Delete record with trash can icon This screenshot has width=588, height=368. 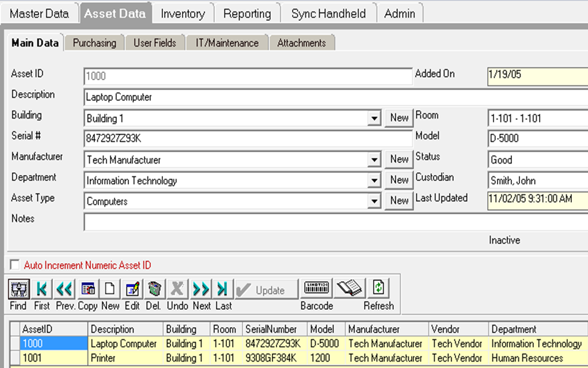(154, 289)
